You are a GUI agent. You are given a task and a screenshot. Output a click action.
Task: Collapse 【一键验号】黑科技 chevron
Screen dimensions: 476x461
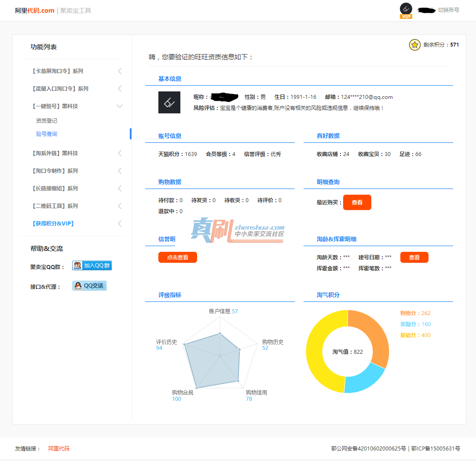tap(120, 106)
